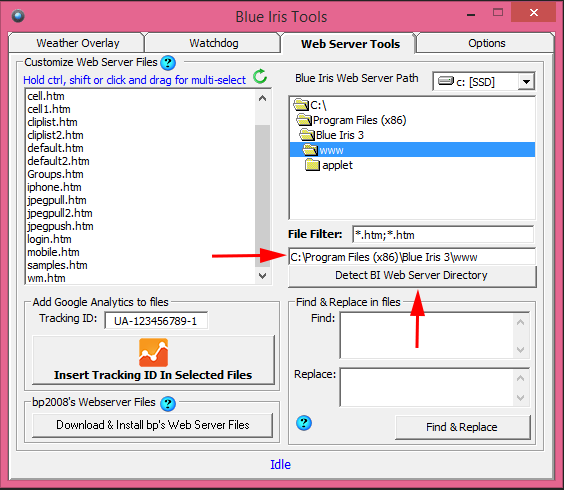This screenshot has height=490, width=564.
Task: Select the applet folder row
Action: coord(412,165)
